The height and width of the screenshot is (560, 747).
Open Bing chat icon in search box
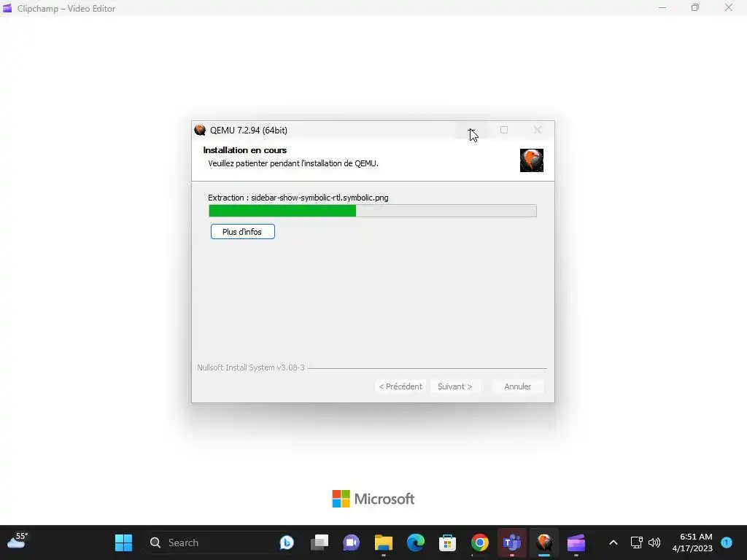[x=287, y=542]
